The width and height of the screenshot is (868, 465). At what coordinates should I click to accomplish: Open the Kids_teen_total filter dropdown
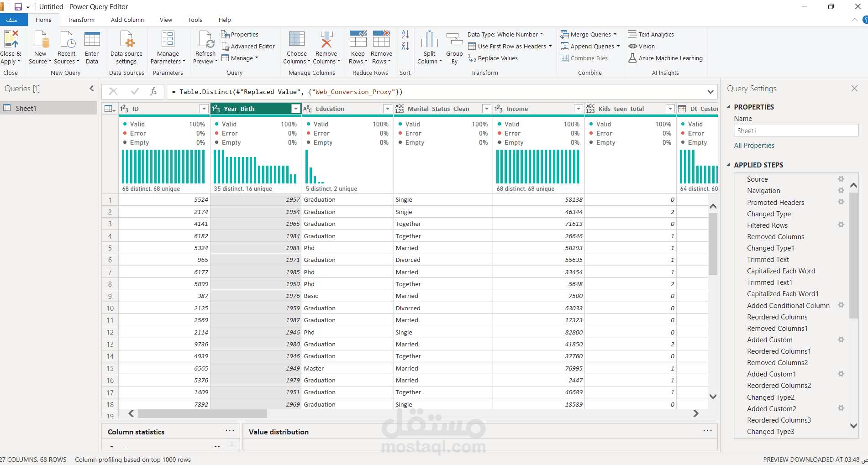pyautogui.click(x=670, y=109)
